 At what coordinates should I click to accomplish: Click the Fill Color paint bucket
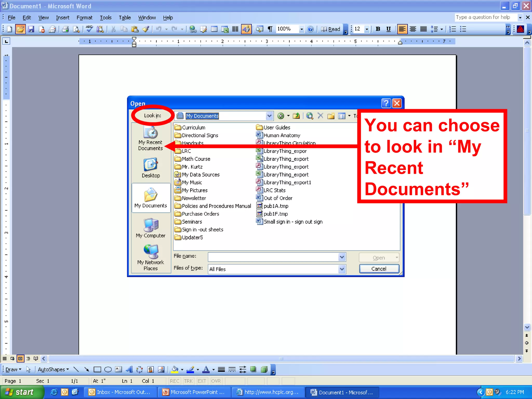point(175,369)
